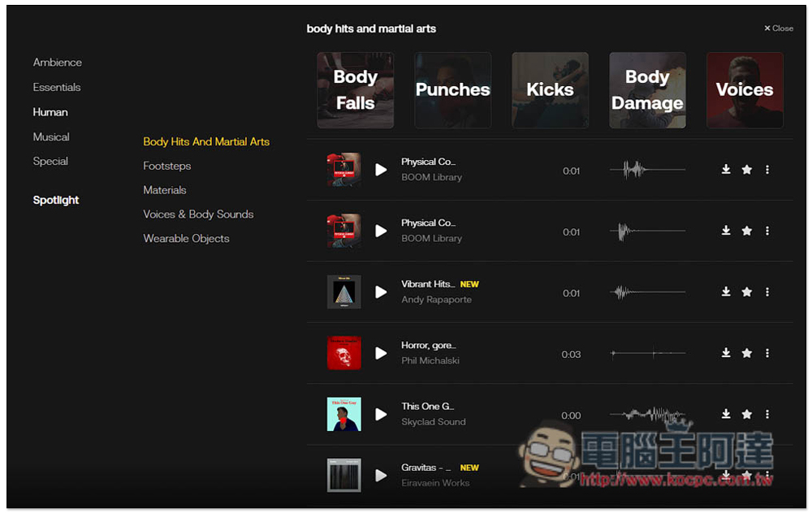This screenshot has height=514, width=812.
Task: Download the Horror, gore sound effect
Action: tap(726, 353)
